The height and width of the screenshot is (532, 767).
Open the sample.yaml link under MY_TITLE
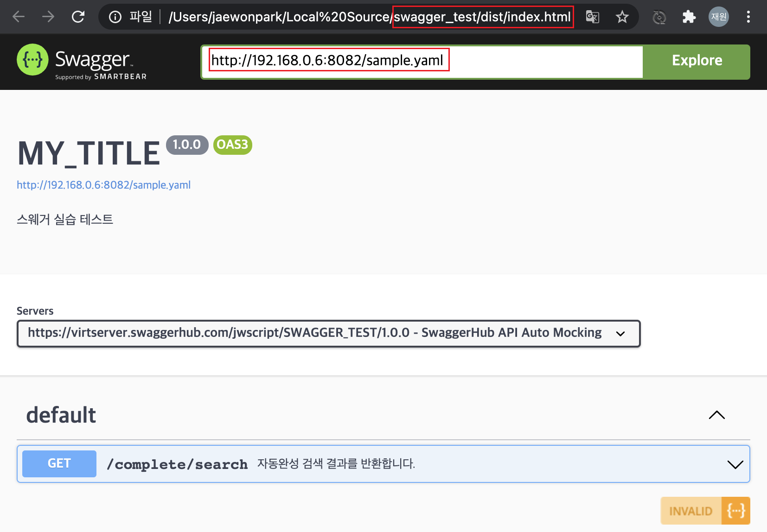pyautogui.click(x=103, y=185)
